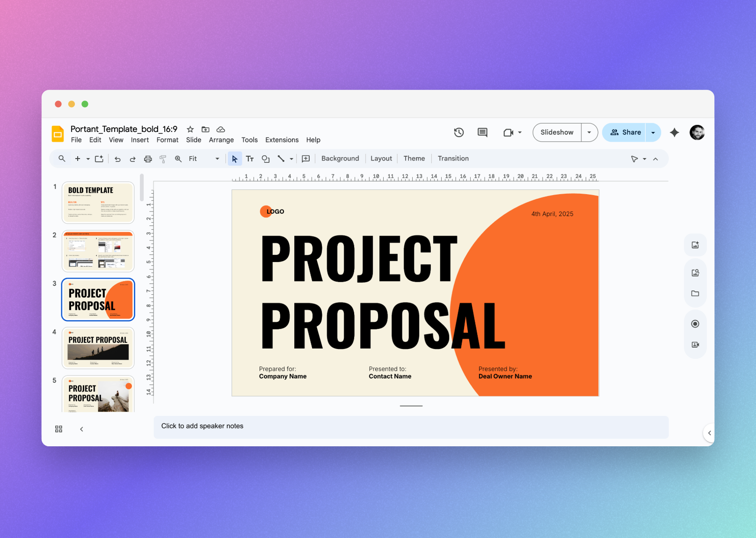Viewport: 756px width, 538px height.
Task: Open the move to folder icon
Action: click(x=205, y=129)
